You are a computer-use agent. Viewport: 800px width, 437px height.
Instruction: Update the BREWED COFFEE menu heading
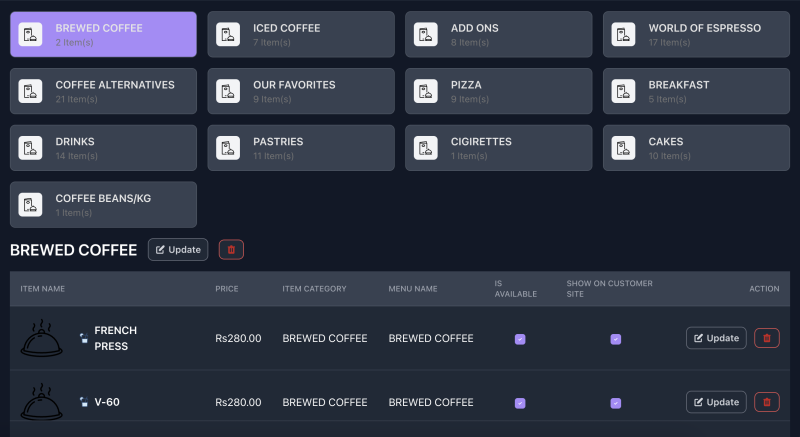coord(178,249)
